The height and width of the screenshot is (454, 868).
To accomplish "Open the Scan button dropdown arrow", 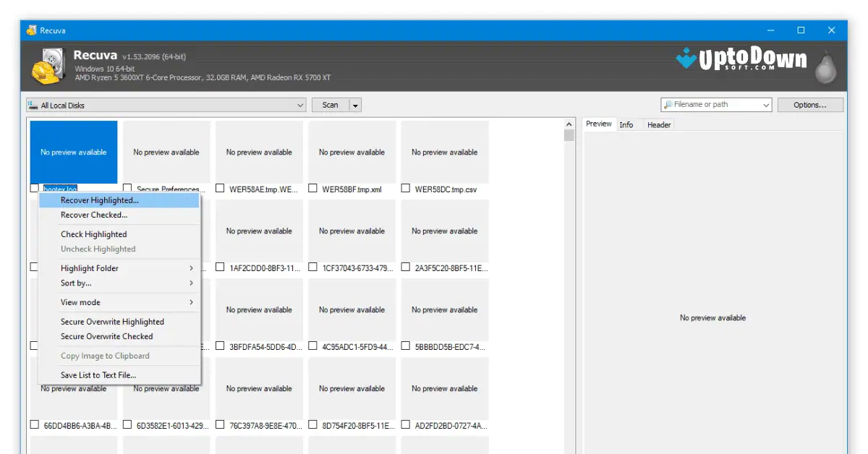I will (355, 104).
